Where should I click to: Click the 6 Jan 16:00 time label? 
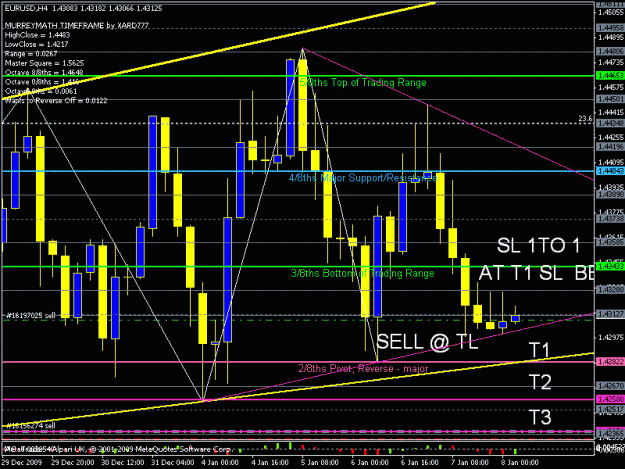click(420, 463)
